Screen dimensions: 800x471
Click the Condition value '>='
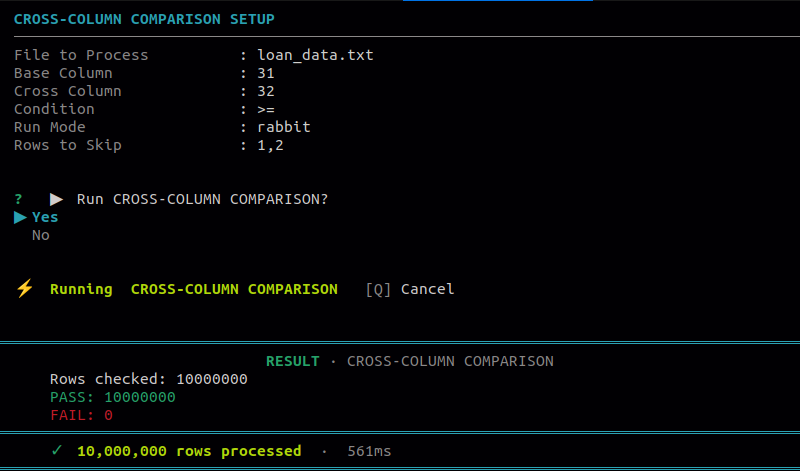266,109
